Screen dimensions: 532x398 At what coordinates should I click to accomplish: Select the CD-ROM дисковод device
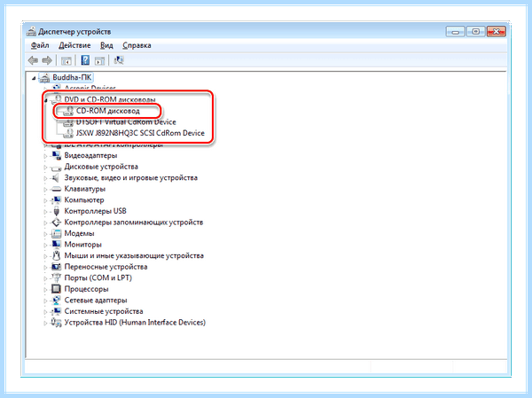click(108, 111)
